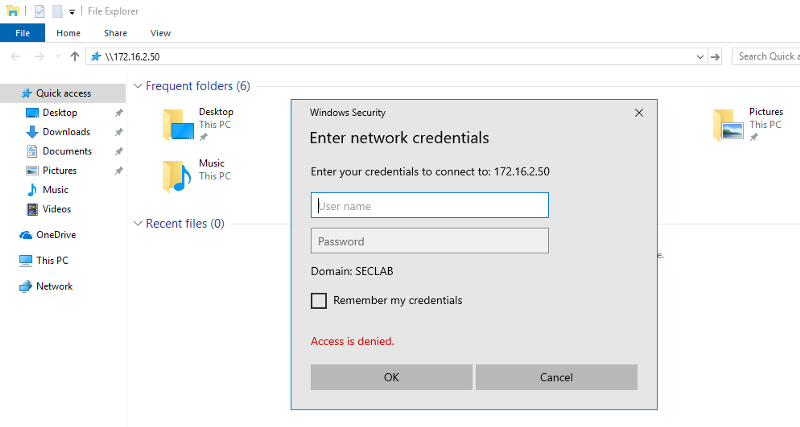
Task: Select Quick access in navigation pane
Action: coord(63,93)
